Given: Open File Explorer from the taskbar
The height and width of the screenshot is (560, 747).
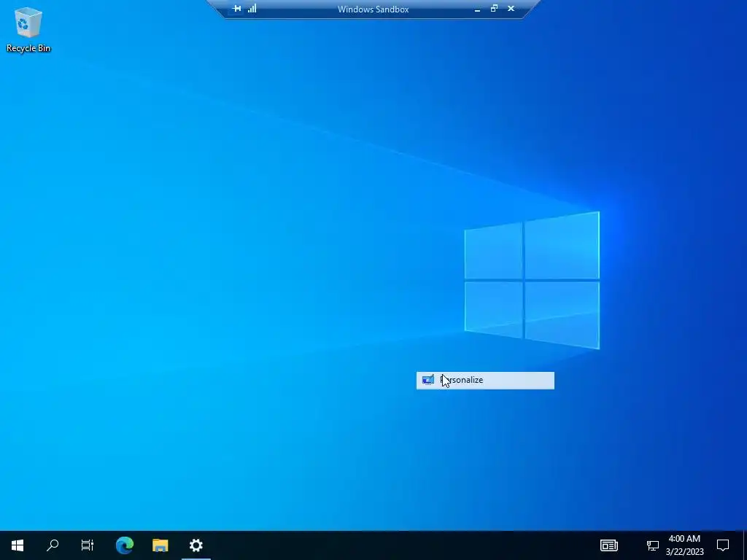Looking at the screenshot, I should (160, 545).
